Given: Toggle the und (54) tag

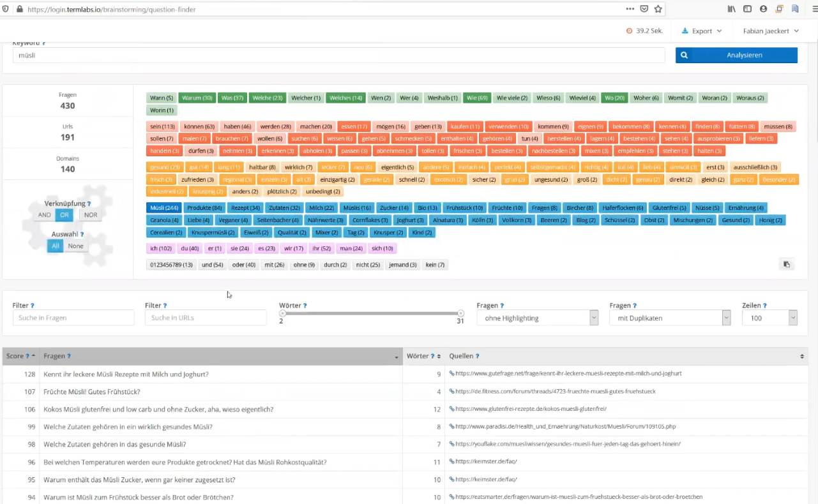Looking at the screenshot, I should point(213,264).
